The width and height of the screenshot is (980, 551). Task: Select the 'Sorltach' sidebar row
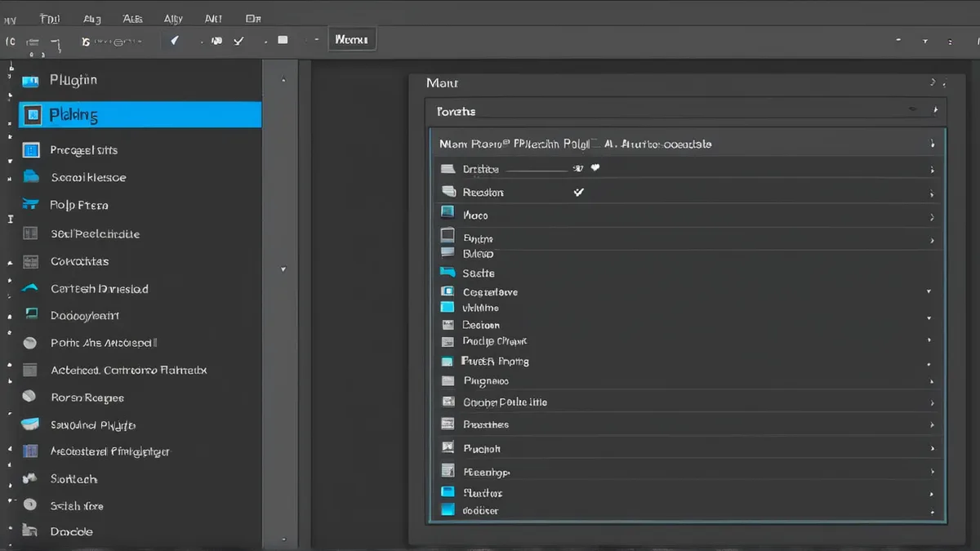140,478
